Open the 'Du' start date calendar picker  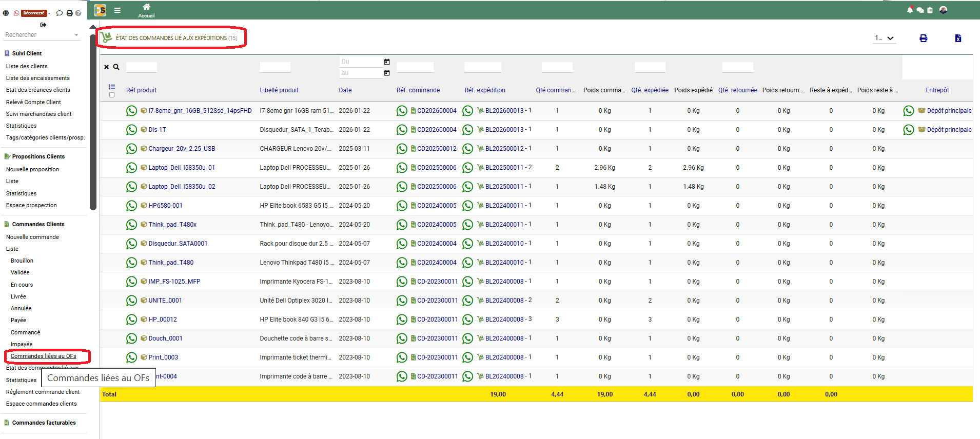point(387,62)
